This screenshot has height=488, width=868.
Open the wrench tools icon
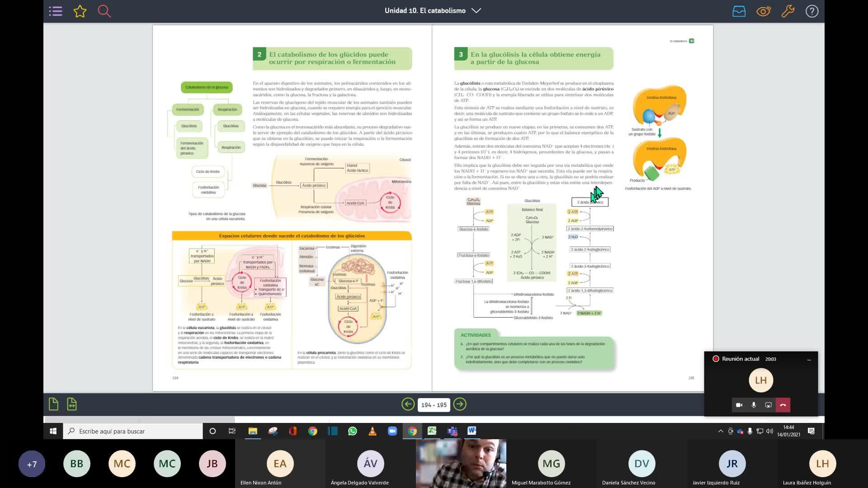pos(788,11)
